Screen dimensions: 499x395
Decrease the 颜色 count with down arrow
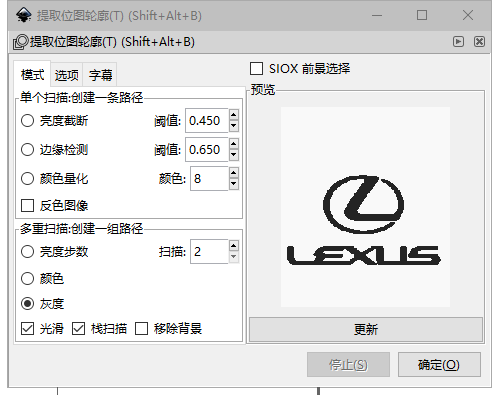click(x=234, y=184)
